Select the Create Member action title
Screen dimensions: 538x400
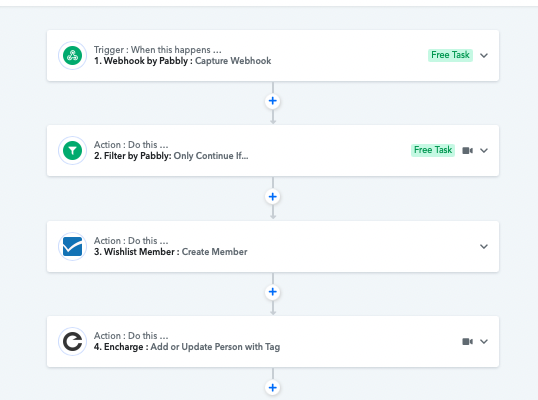214,252
